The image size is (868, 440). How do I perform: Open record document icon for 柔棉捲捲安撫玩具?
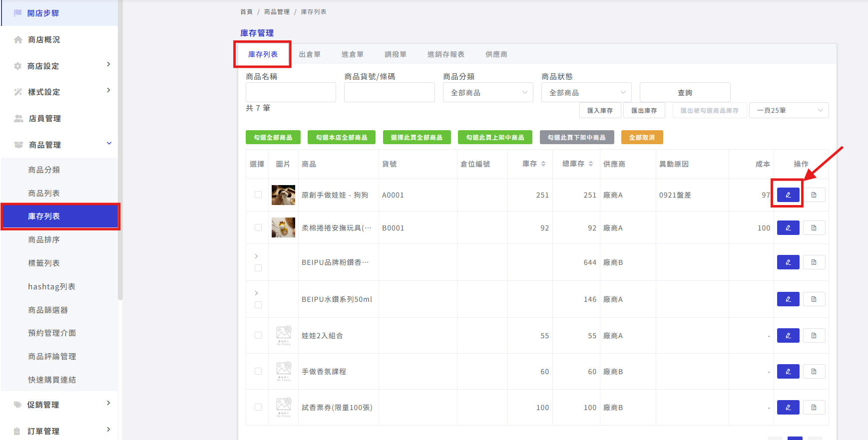coord(814,228)
